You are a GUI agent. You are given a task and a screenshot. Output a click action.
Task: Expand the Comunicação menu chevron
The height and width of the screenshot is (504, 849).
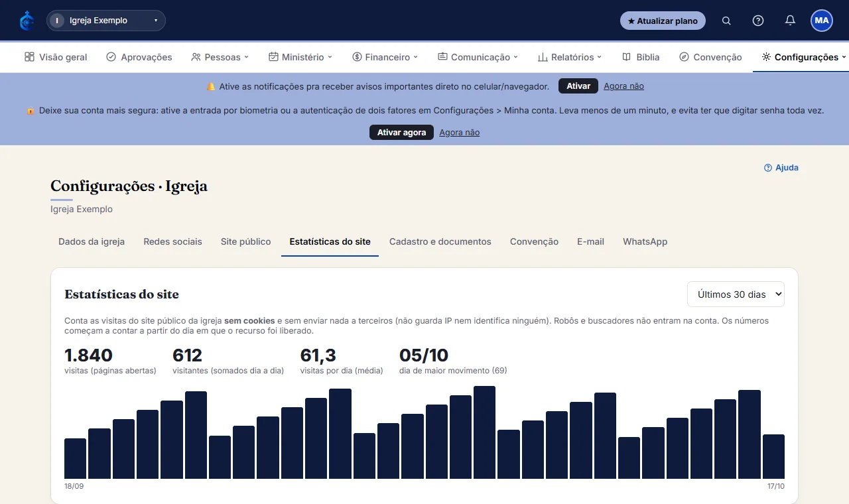[x=515, y=57]
